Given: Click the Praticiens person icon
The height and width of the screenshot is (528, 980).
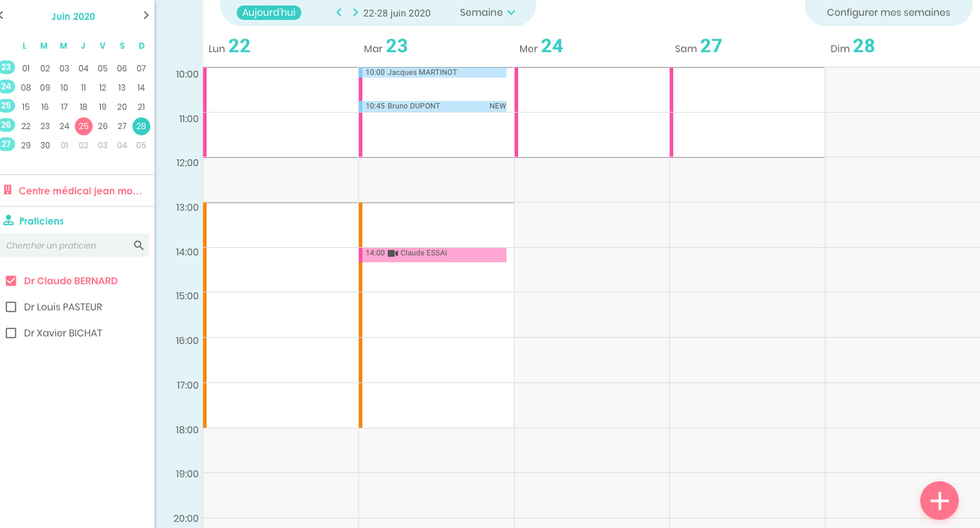Looking at the screenshot, I should pyautogui.click(x=8, y=221).
